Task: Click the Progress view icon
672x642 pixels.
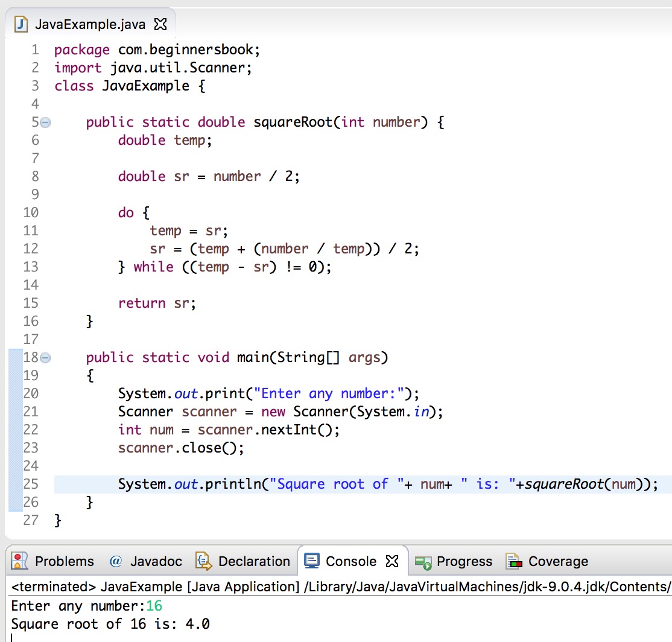Action: pos(422,561)
